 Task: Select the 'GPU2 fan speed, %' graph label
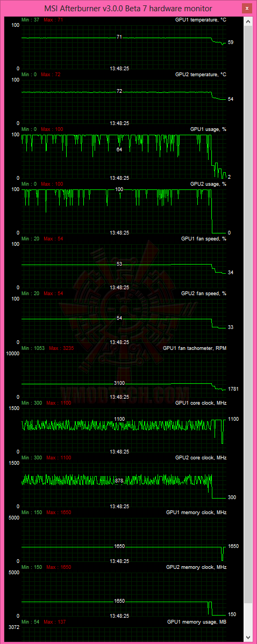click(x=204, y=294)
